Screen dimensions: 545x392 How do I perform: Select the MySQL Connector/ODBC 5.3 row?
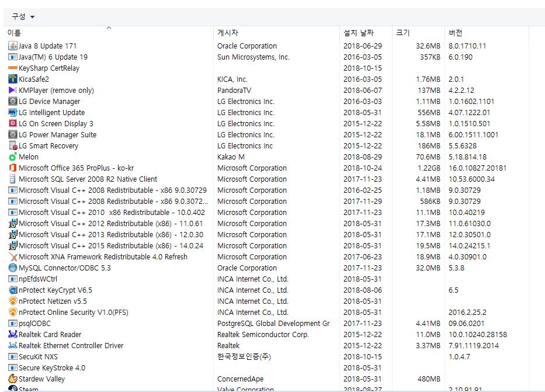pos(64,268)
